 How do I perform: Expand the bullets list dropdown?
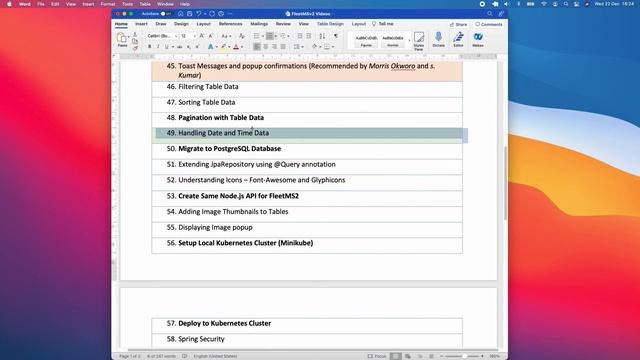click(x=262, y=36)
